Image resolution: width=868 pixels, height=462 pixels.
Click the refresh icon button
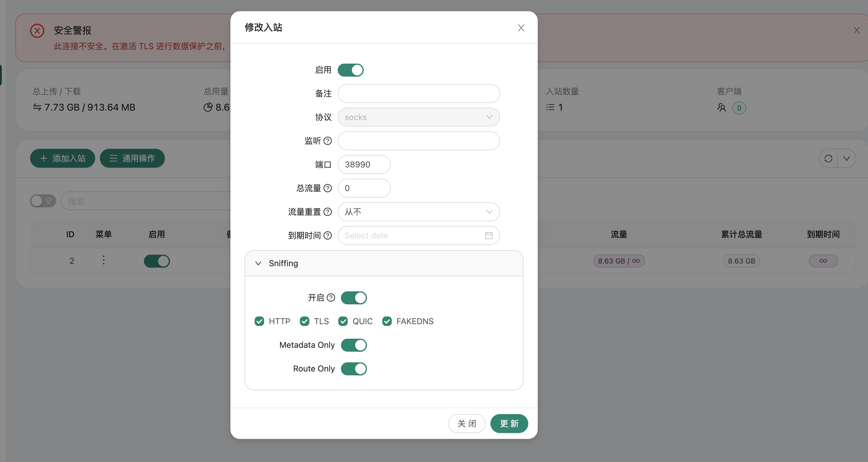click(828, 158)
